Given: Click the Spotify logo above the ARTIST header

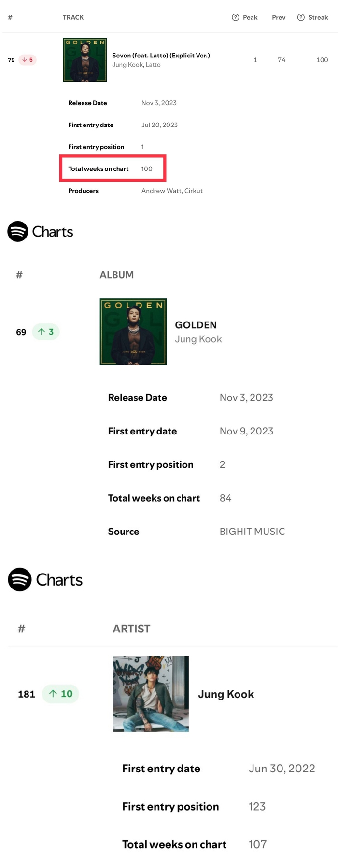Looking at the screenshot, I should coord(20,579).
